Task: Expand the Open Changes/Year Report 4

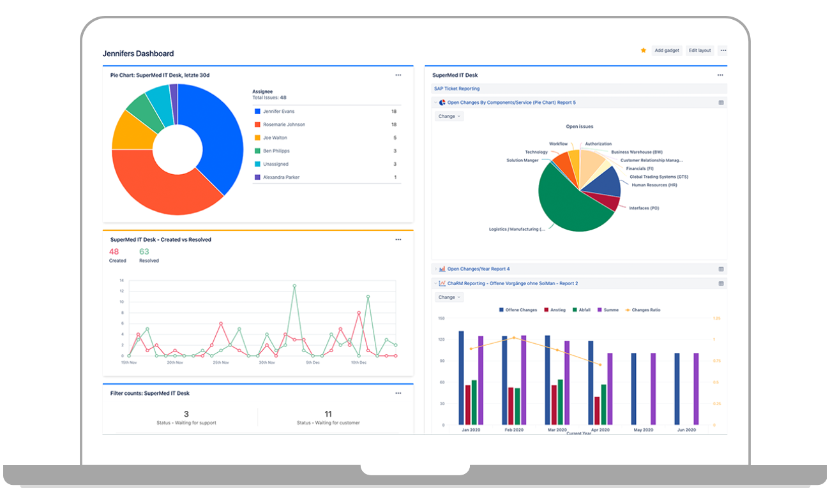Action: tap(436, 269)
